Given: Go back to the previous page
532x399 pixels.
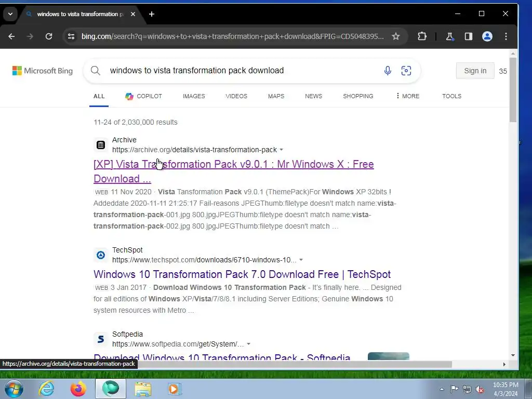Looking at the screenshot, I should (11, 36).
